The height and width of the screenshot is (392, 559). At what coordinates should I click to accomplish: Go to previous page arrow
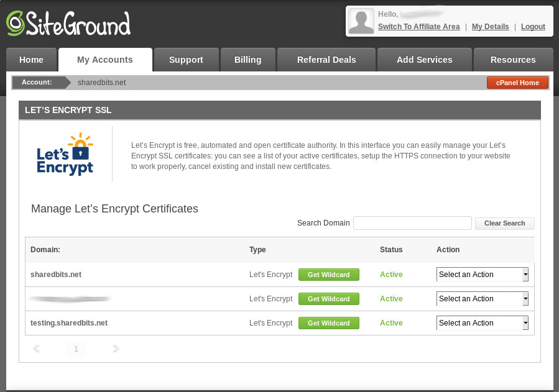coord(36,349)
